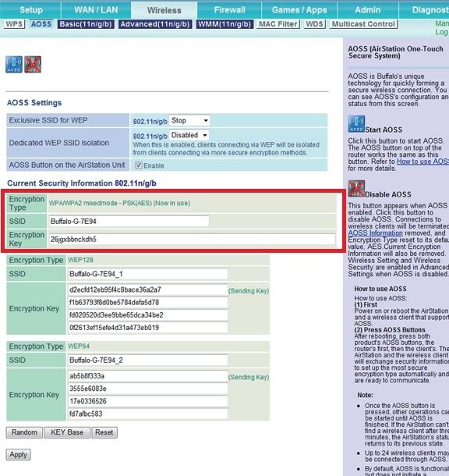The width and height of the screenshot is (449, 476).
Task: Open Exclusive SSID for WEP dropdown
Action: click(189, 120)
